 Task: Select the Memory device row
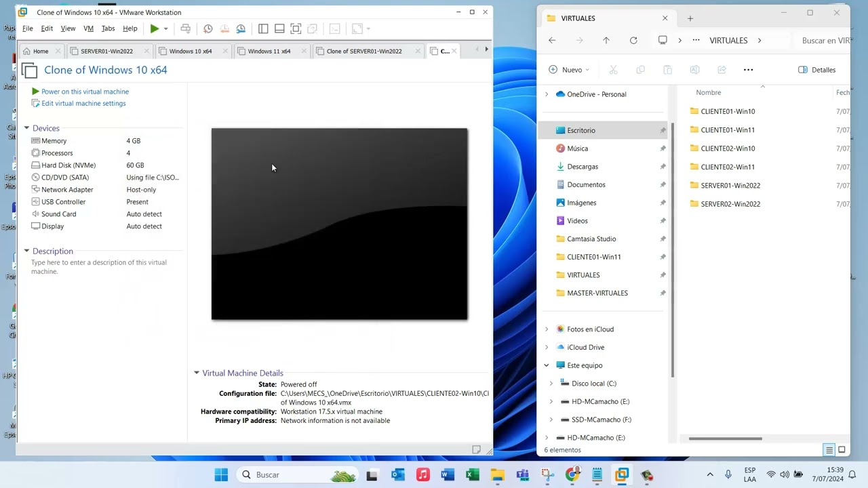(x=105, y=141)
